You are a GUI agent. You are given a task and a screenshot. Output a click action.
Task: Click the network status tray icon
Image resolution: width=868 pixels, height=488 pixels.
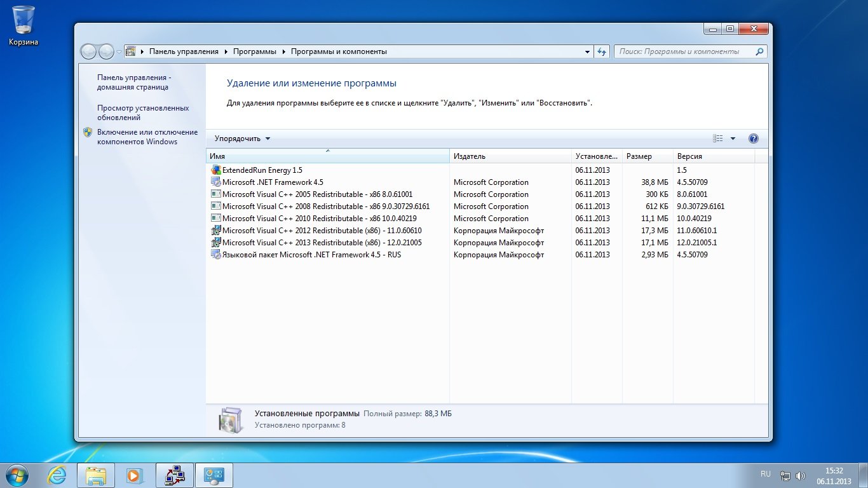coord(785,475)
